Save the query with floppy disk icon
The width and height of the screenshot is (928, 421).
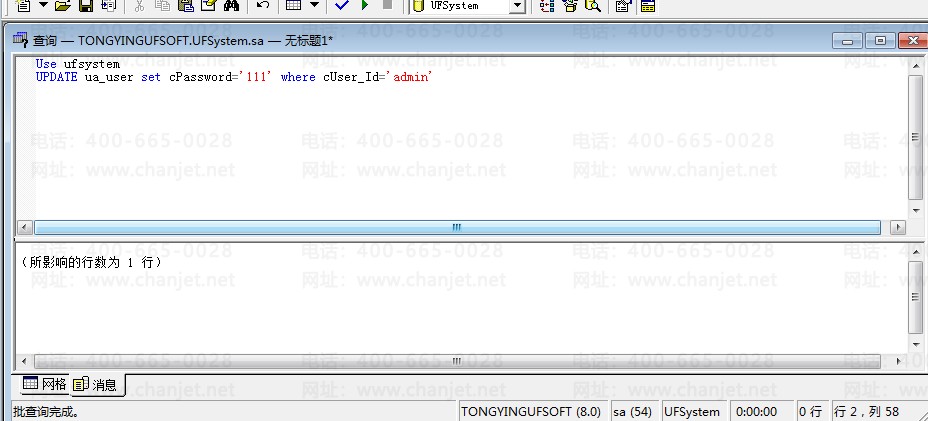tap(86, 5)
